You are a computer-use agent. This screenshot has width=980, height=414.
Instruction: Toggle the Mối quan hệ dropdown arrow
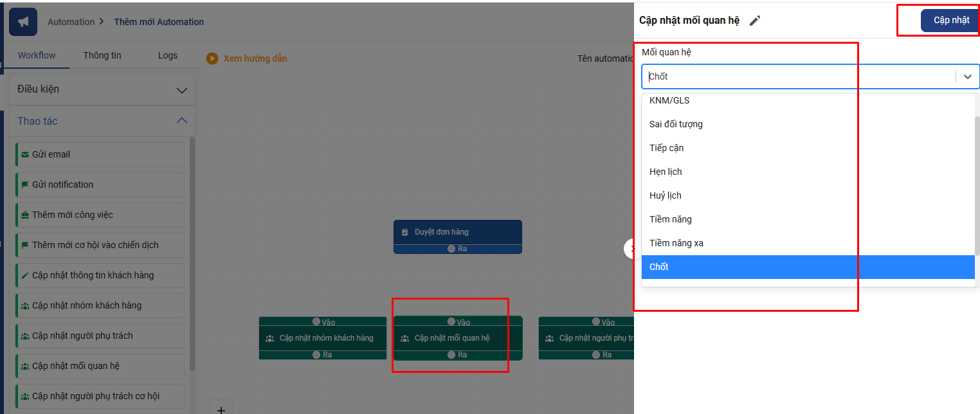click(967, 76)
